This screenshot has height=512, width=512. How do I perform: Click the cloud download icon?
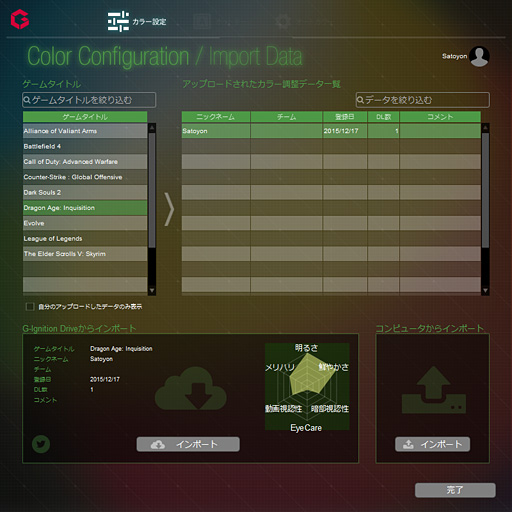click(x=191, y=388)
